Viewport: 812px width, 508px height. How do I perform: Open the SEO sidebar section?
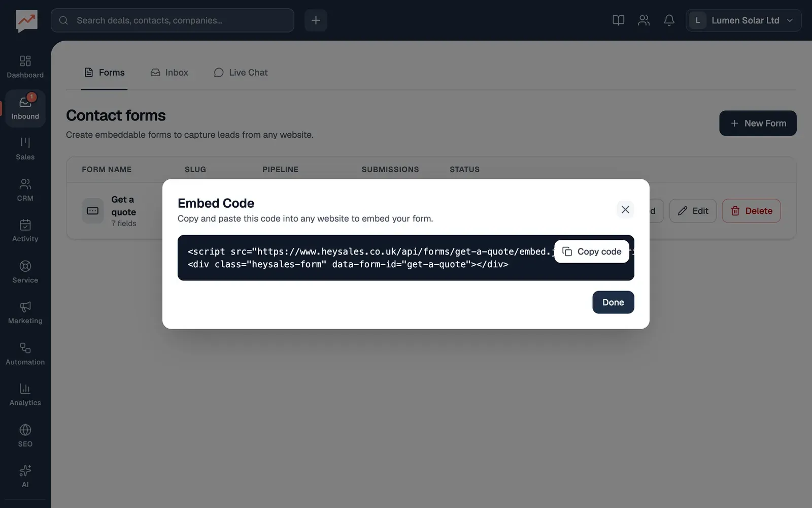click(25, 435)
